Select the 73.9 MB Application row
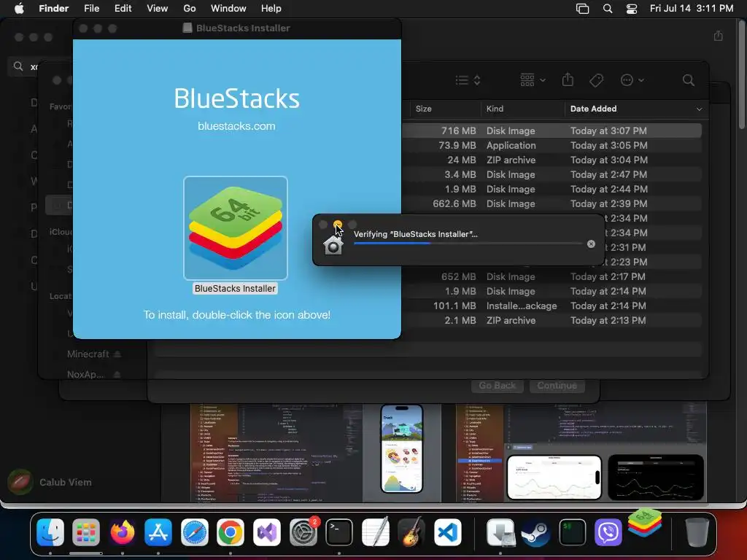The image size is (747, 560). (551, 145)
